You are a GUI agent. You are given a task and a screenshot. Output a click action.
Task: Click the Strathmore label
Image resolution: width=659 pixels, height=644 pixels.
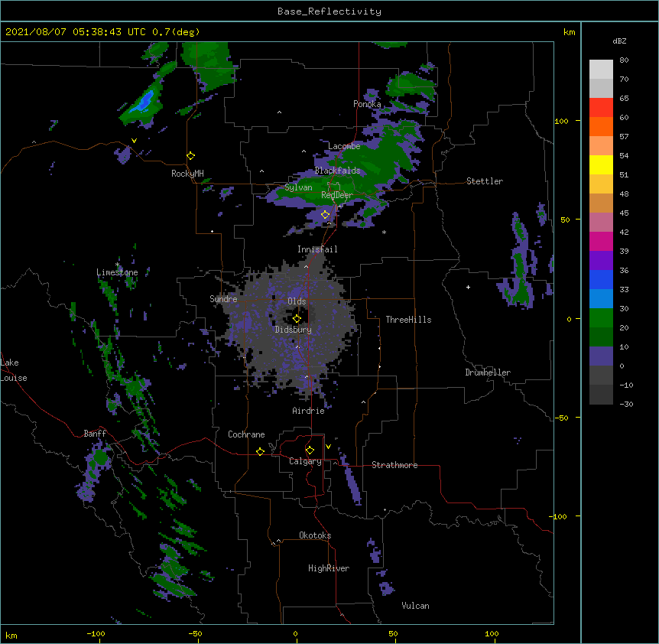394,465
